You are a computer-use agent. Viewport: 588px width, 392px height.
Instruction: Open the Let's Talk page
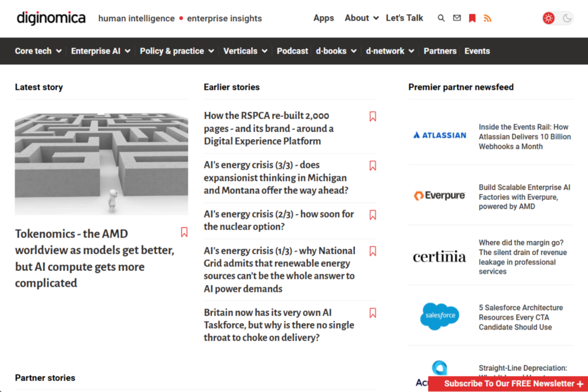point(404,18)
